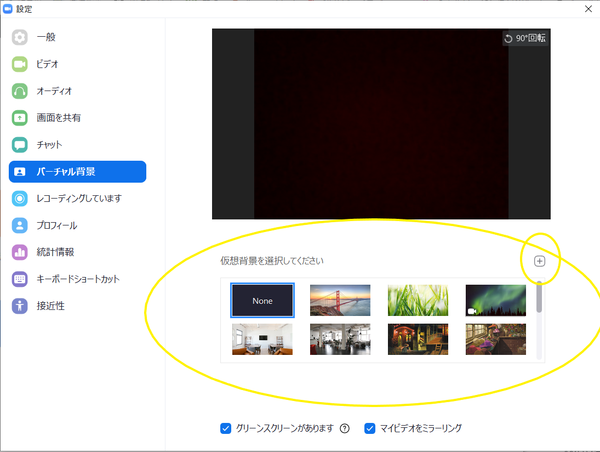600x452 pixels.
Task: Click the background list scrollbar
Action: (539, 297)
